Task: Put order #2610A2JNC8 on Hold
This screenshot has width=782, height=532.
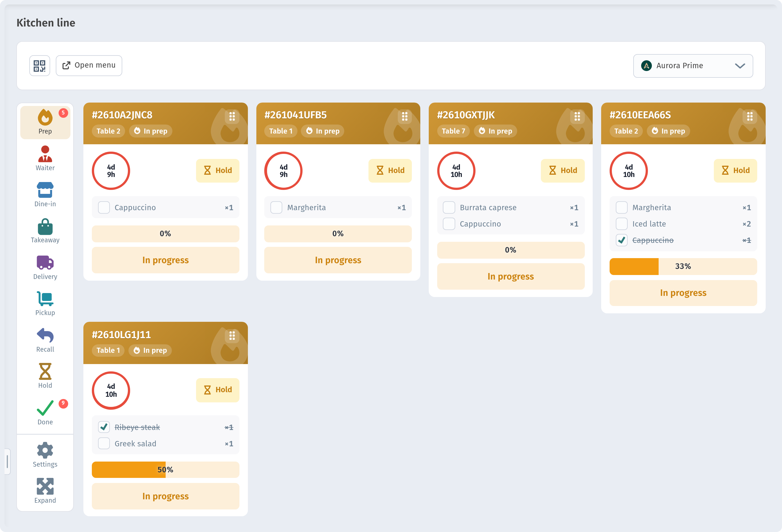Action: (x=218, y=170)
